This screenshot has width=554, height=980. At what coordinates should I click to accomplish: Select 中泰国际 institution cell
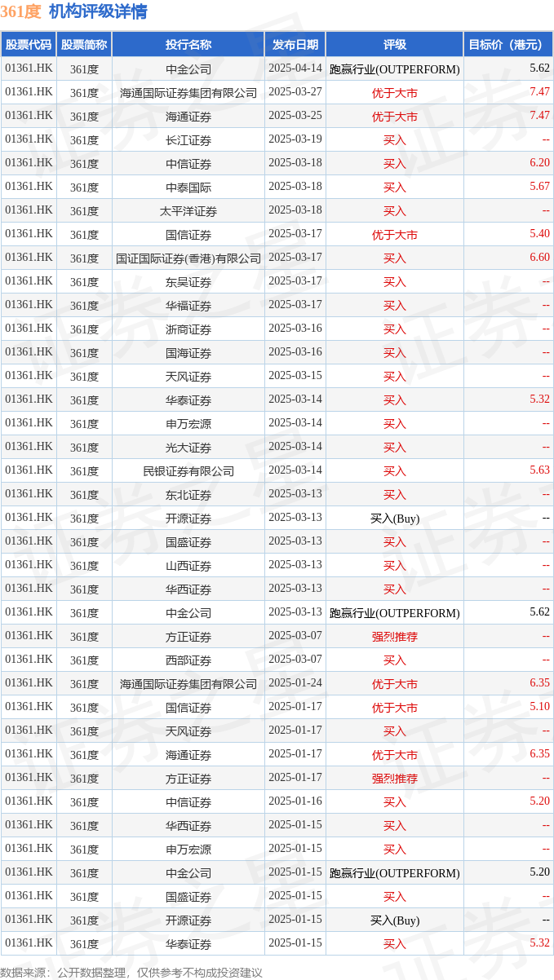pyautogui.click(x=188, y=188)
